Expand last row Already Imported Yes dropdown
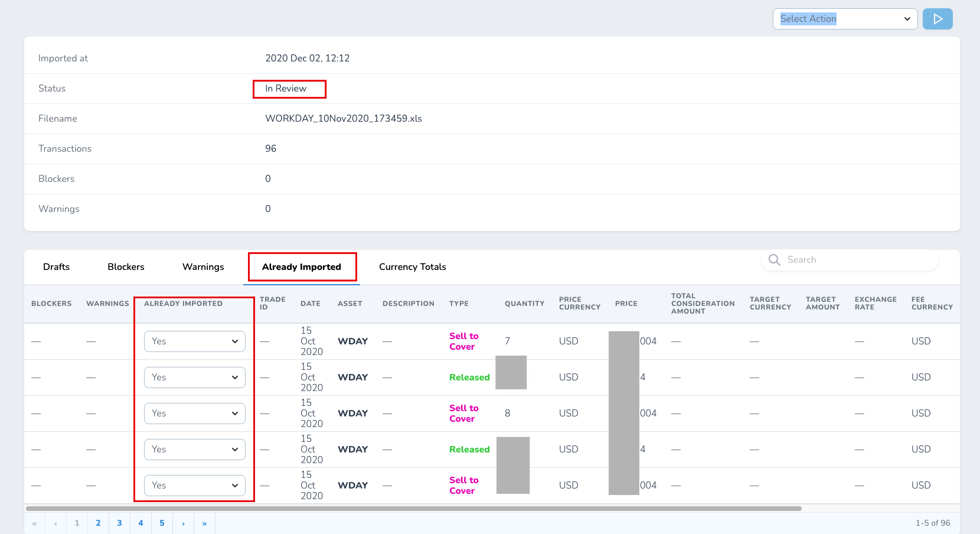980x534 pixels. [x=195, y=486]
